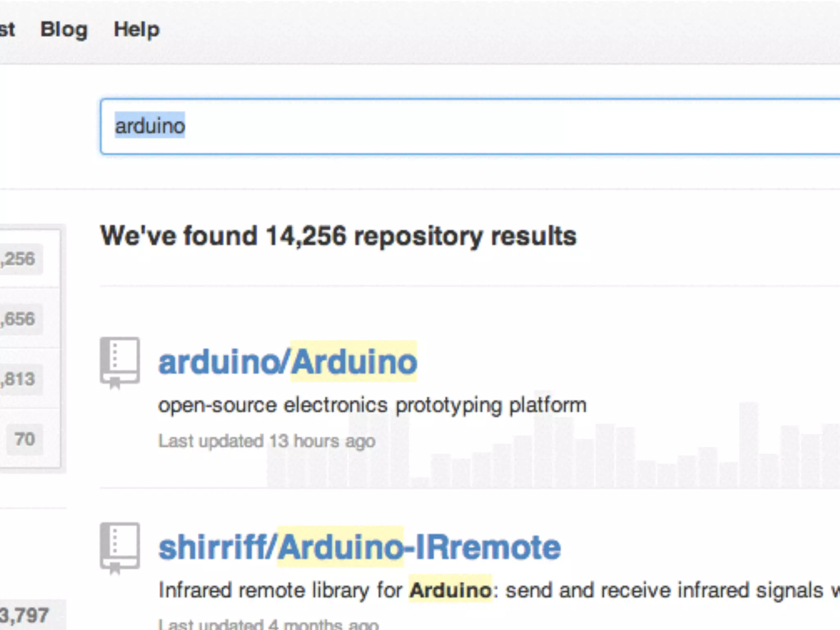Select the sidebar filter showing ,256 count
The width and height of the screenshot is (840, 630).
20,259
